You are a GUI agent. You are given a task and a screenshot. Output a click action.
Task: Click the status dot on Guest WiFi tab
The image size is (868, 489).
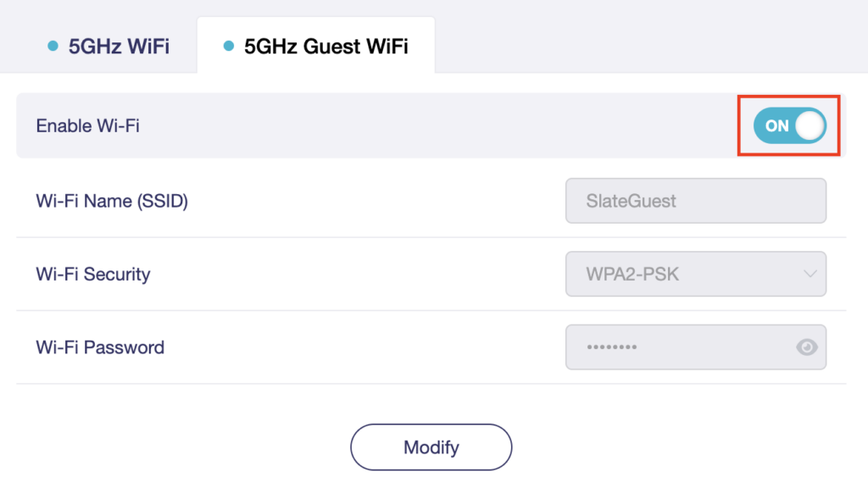[228, 46]
